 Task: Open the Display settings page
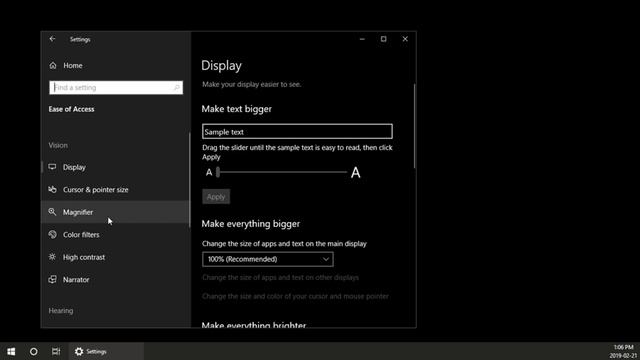(116, 167)
